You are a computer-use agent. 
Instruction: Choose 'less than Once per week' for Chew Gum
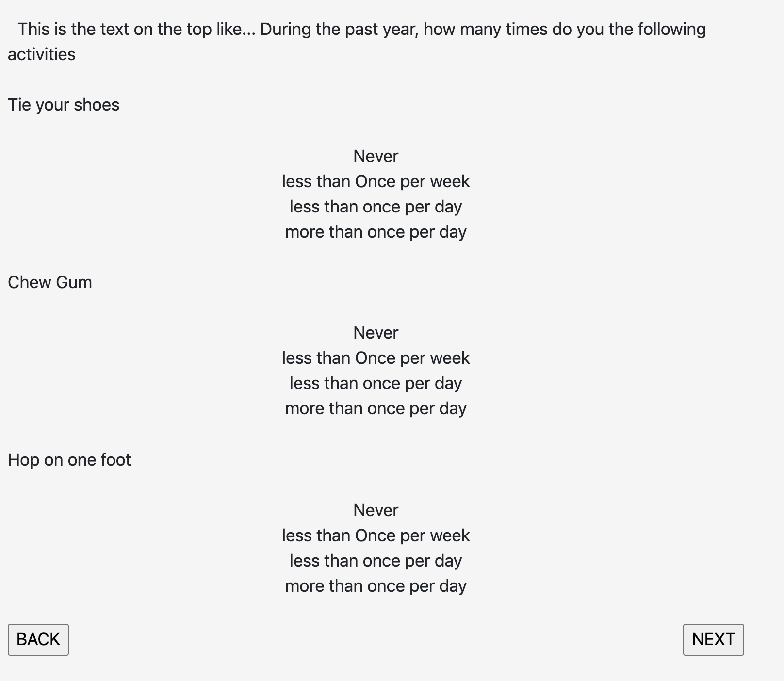coord(376,358)
